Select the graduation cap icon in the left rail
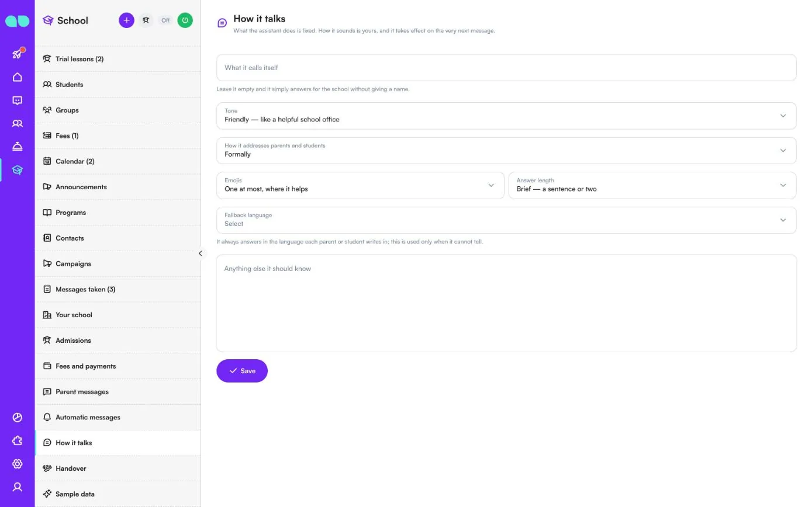The width and height of the screenshot is (812, 507). coord(18,170)
